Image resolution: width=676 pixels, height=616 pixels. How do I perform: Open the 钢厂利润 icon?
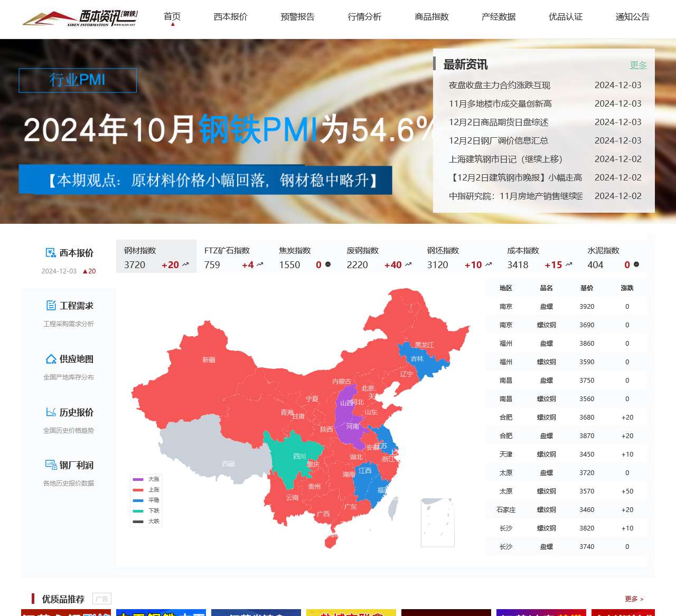[51, 465]
